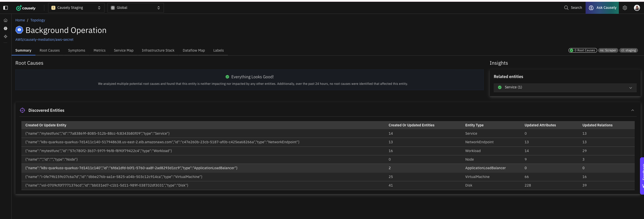
Task: Open the Home icon in sidebar
Action: click(x=6, y=20)
